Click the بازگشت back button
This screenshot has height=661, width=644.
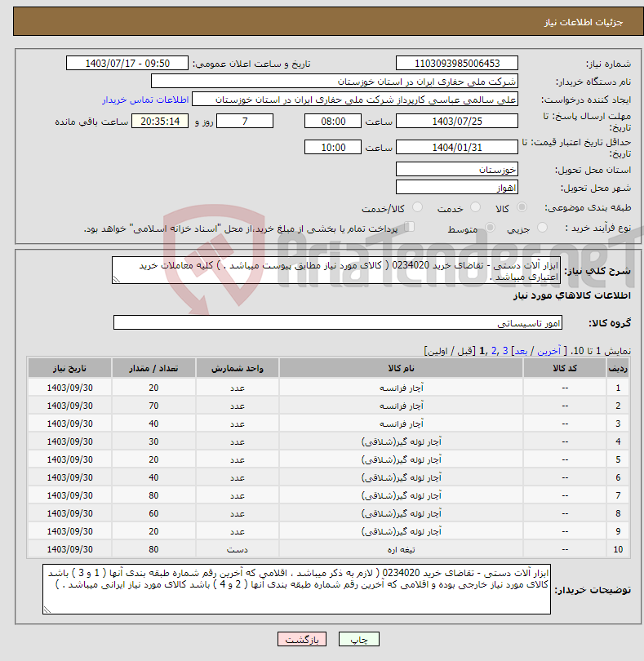[302, 639]
